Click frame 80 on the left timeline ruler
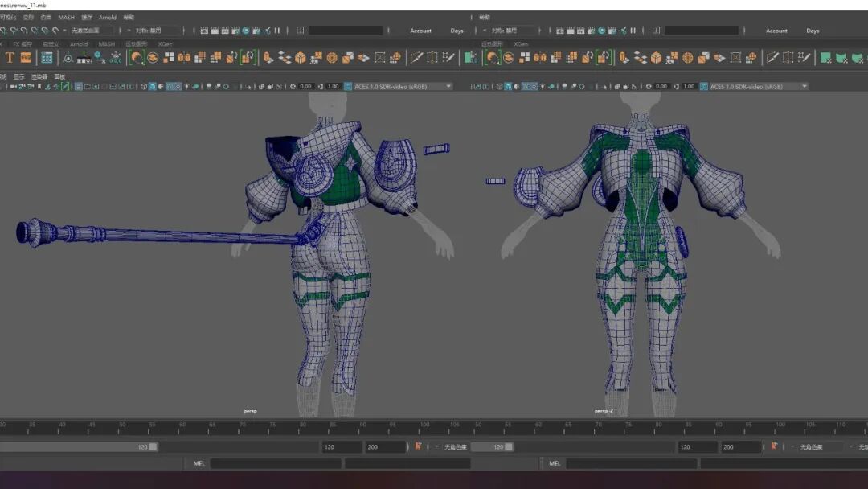This screenshot has height=489, width=868. pos(302,425)
